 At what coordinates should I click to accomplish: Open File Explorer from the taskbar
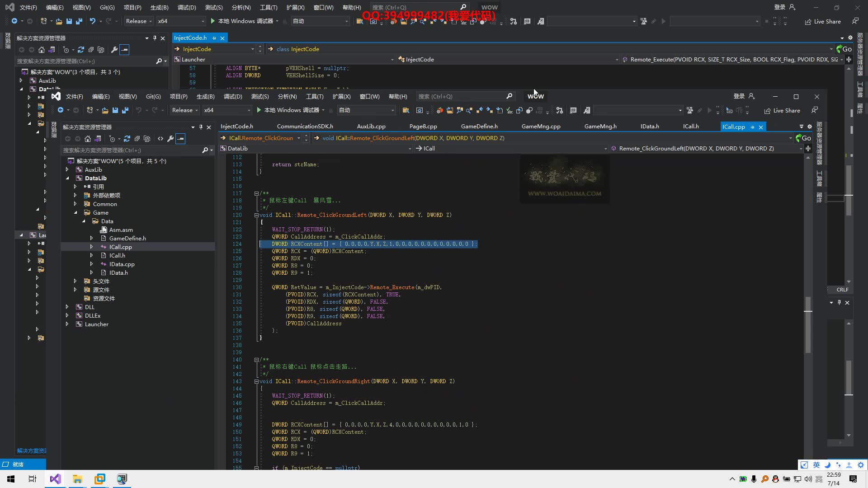tap(77, 479)
